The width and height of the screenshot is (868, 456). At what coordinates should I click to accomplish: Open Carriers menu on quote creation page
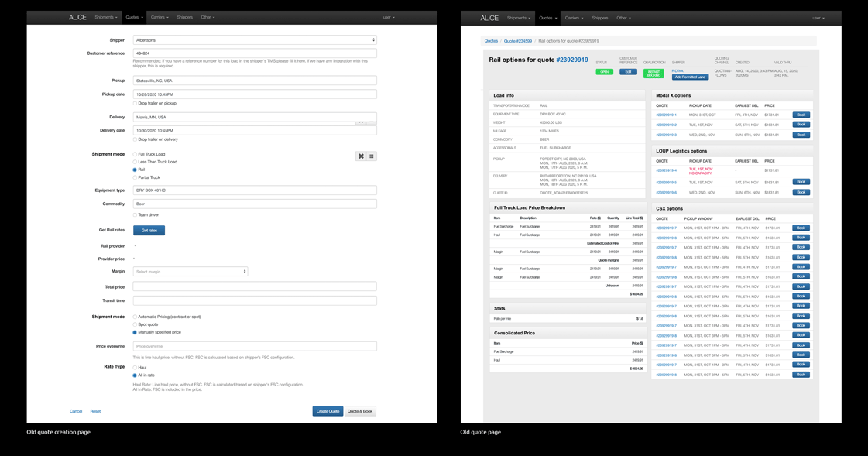click(x=160, y=17)
